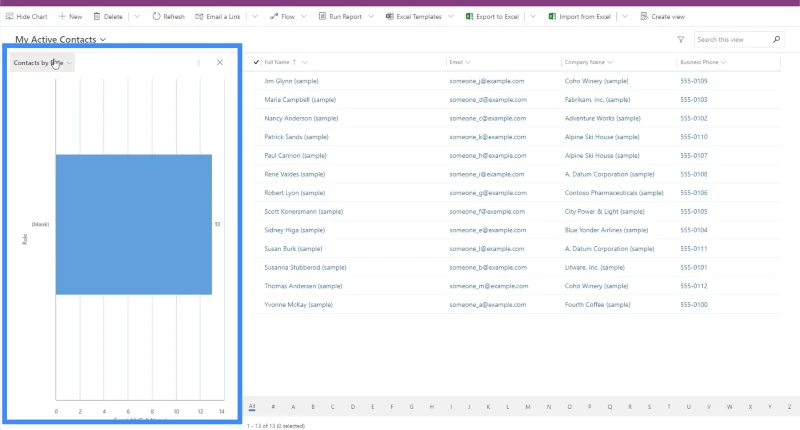
Task: Open the Yvonne McKay (sample) contact
Action: tap(298, 304)
